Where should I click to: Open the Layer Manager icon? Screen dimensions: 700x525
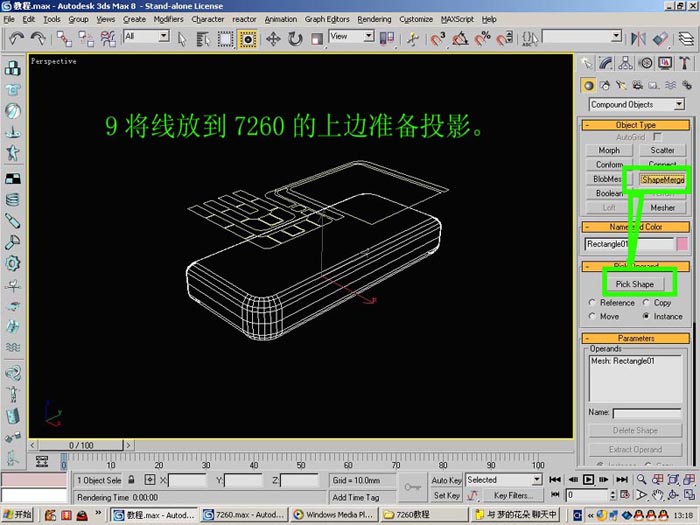pos(687,39)
